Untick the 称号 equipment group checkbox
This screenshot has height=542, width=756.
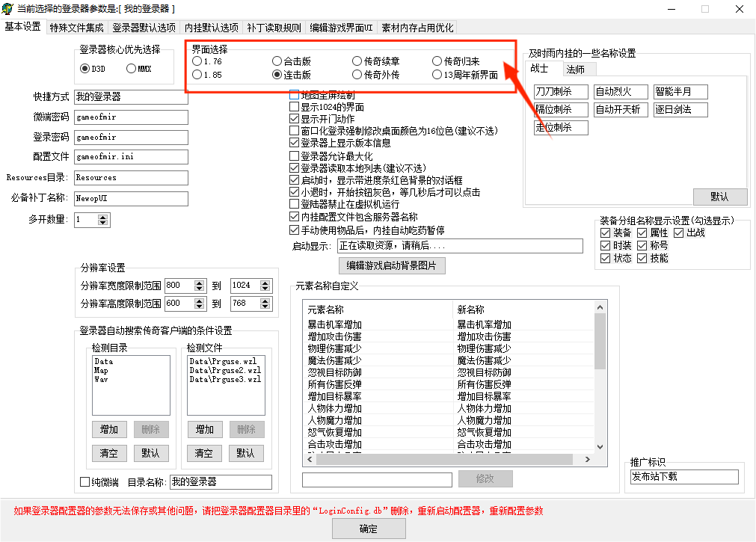(x=642, y=245)
